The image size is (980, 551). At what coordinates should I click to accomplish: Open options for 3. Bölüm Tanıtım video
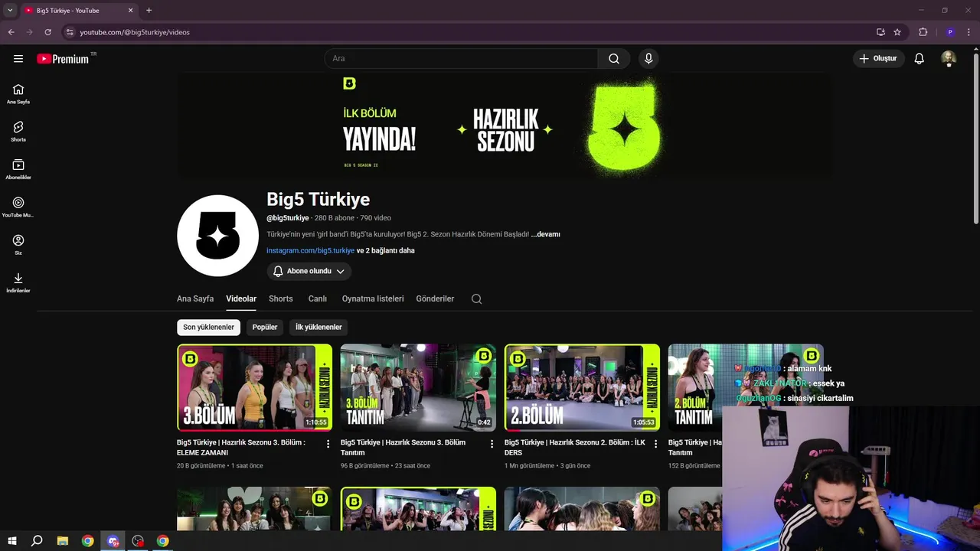click(492, 444)
